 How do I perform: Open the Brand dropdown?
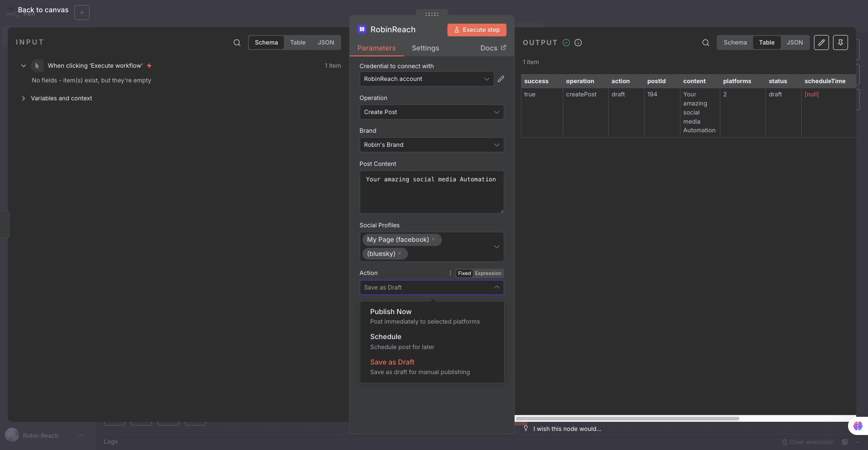coord(432,145)
